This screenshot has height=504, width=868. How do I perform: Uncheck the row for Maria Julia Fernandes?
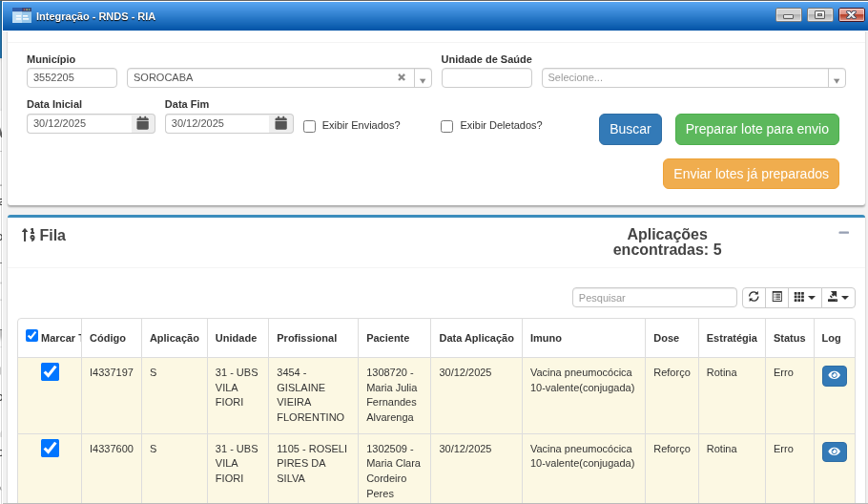click(x=50, y=372)
